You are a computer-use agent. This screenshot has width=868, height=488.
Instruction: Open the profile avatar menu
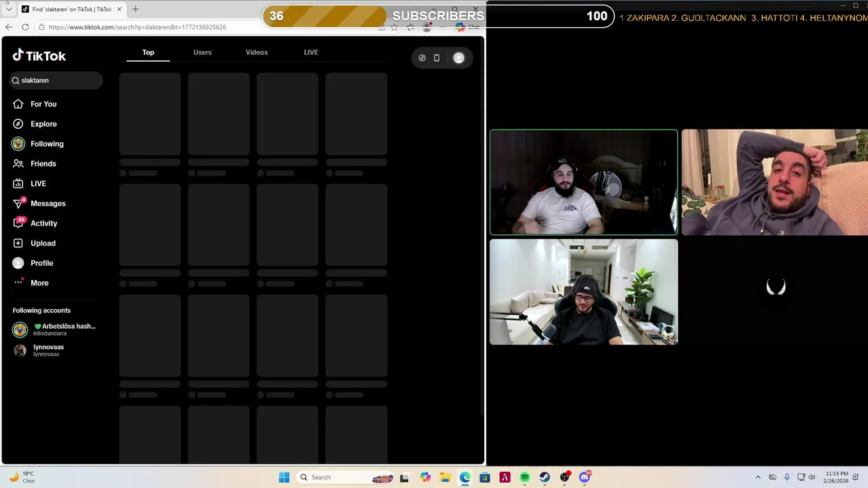click(x=459, y=58)
